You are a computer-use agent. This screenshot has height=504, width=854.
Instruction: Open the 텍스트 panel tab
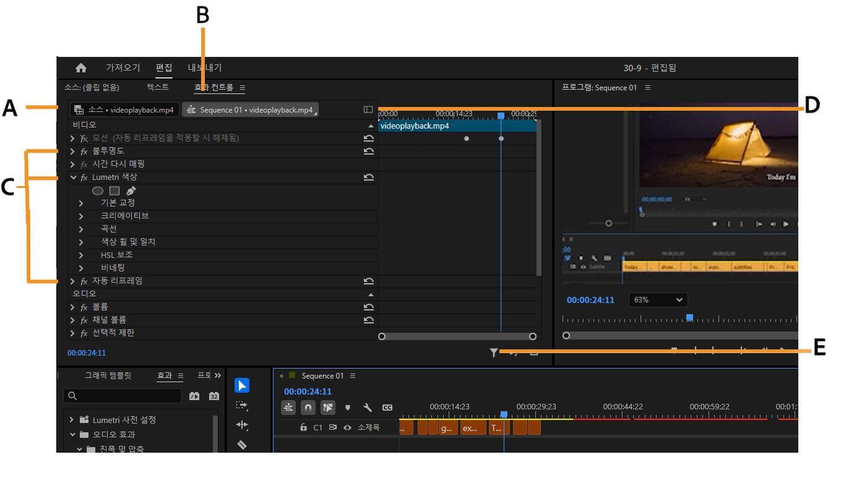(x=158, y=87)
